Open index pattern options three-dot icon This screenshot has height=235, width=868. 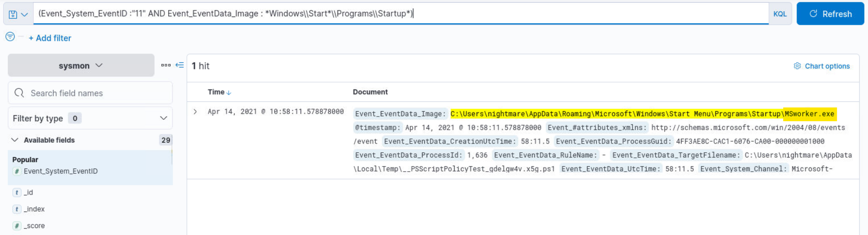click(x=165, y=65)
